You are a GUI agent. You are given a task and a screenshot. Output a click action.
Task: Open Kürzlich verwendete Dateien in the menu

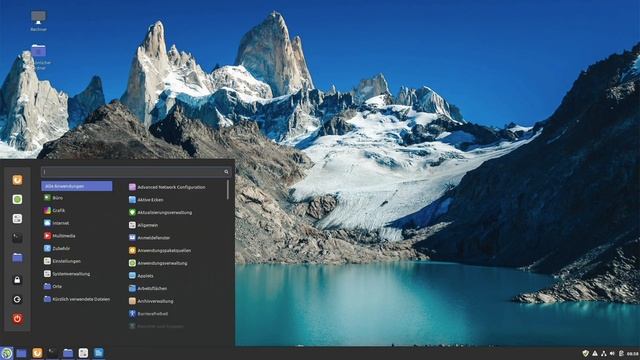tap(77, 299)
